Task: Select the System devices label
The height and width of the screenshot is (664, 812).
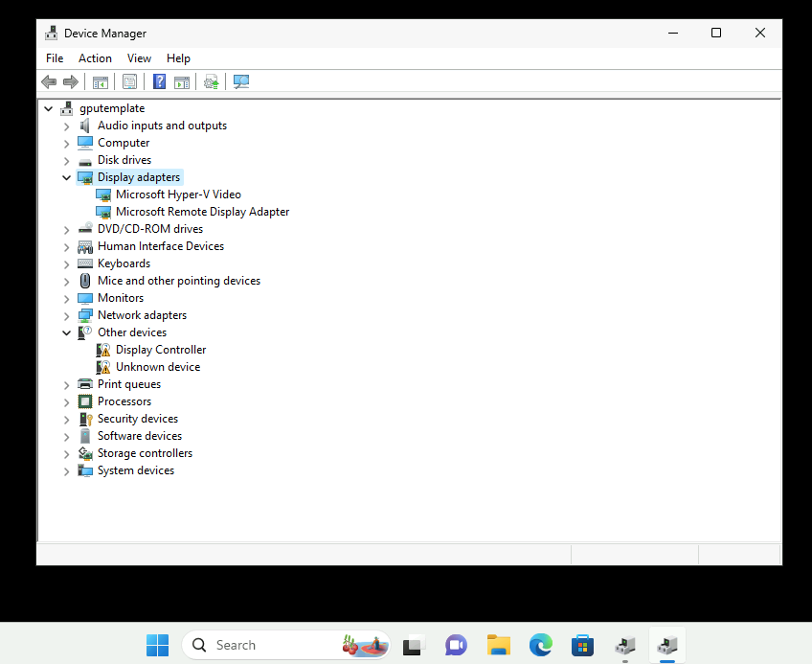Action: pyautogui.click(x=136, y=470)
